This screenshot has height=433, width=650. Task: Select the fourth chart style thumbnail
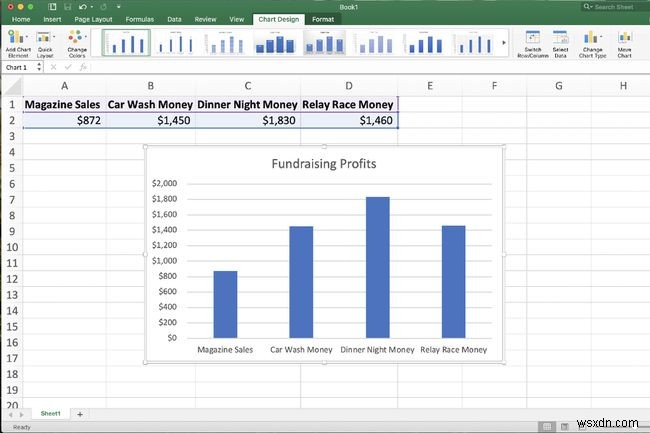pyautogui.click(x=275, y=43)
